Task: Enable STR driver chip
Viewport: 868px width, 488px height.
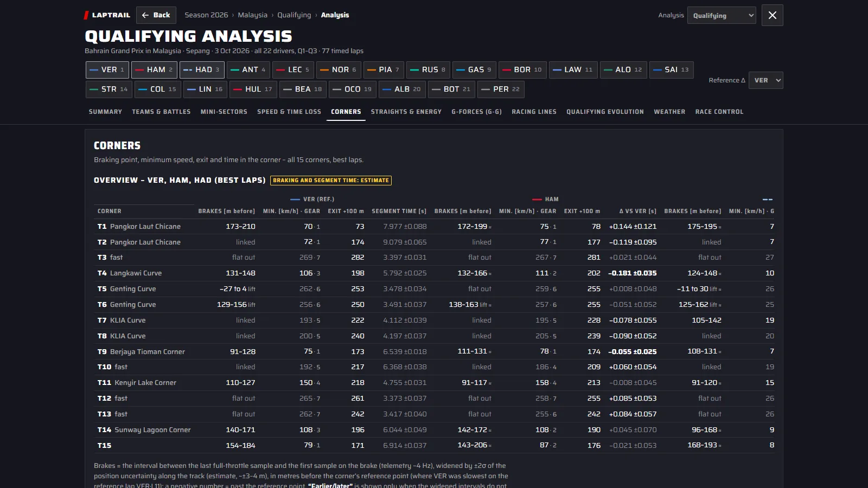Action: pyautogui.click(x=109, y=89)
